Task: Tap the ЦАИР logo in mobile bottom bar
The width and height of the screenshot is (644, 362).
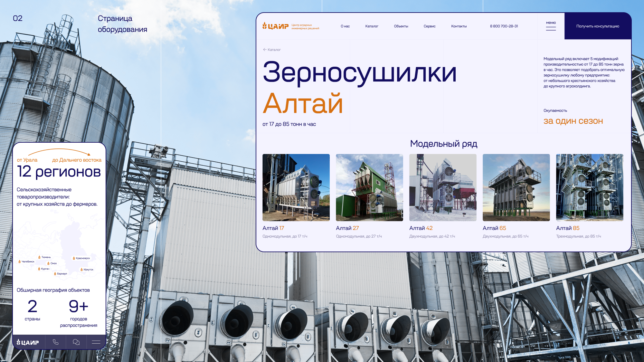Action: pos(28,342)
